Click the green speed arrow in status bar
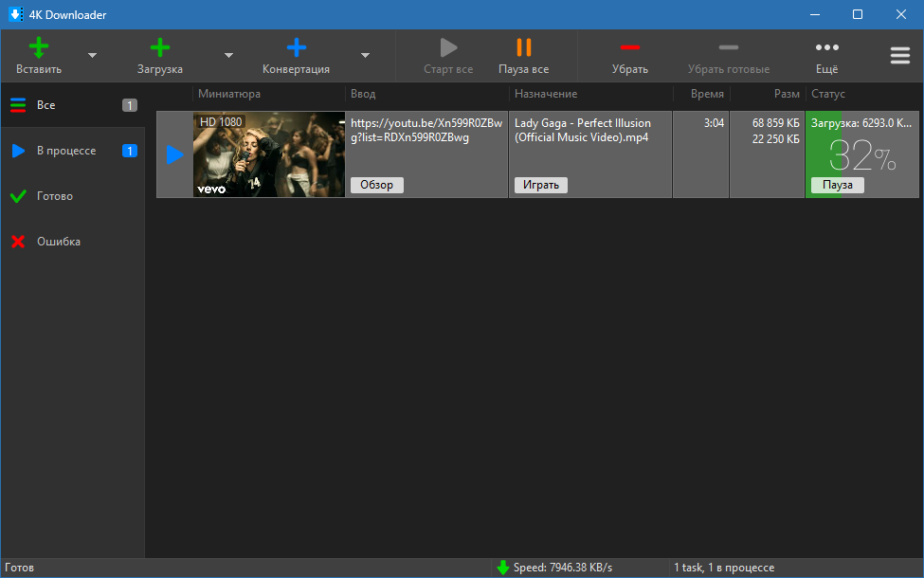Viewport: 924px width, 578px height. pyautogui.click(x=502, y=568)
